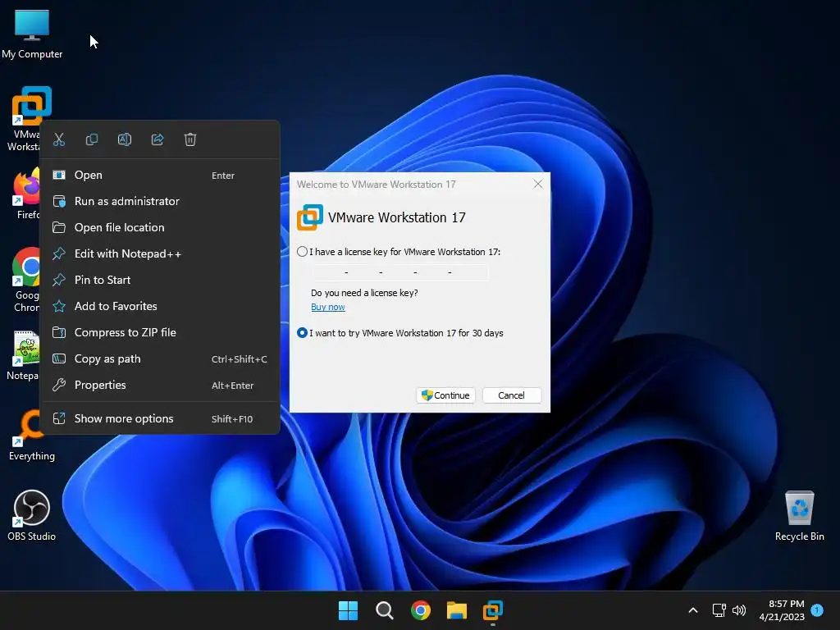Click Show more options

[x=160, y=419]
